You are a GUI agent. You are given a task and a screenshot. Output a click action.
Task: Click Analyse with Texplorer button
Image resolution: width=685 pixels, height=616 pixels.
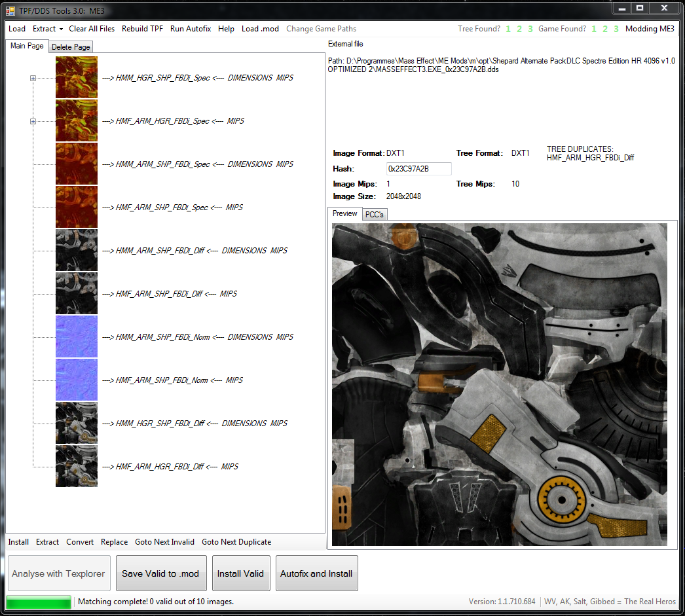(x=59, y=573)
